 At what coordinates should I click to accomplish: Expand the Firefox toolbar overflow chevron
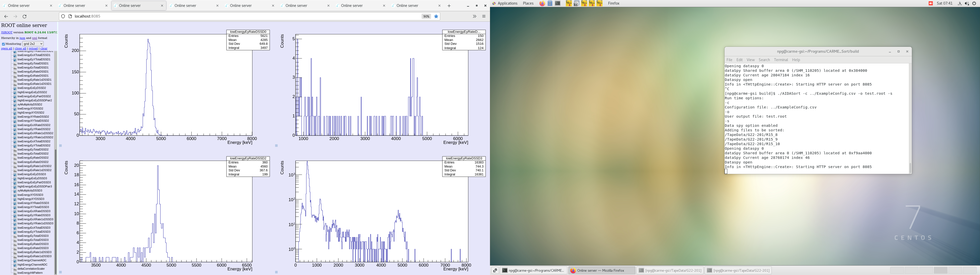click(474, 16)
